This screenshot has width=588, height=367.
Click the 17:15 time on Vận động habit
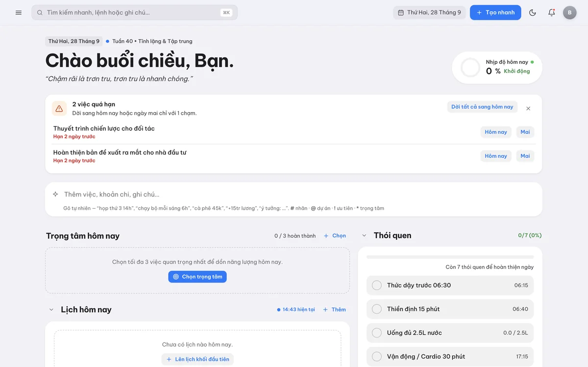point(521,356)
